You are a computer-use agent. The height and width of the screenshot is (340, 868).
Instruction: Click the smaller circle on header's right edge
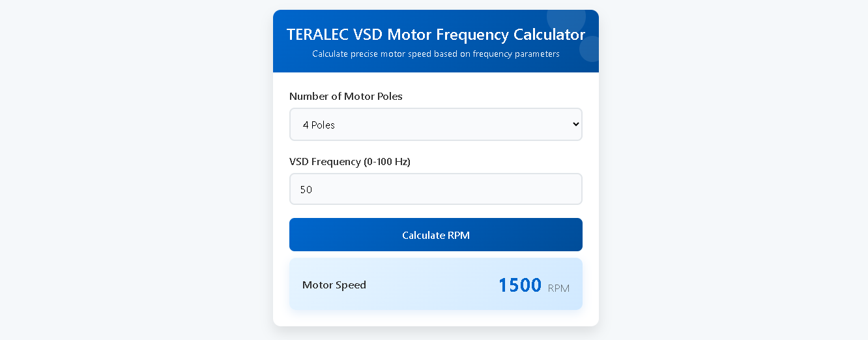point(590,49)
